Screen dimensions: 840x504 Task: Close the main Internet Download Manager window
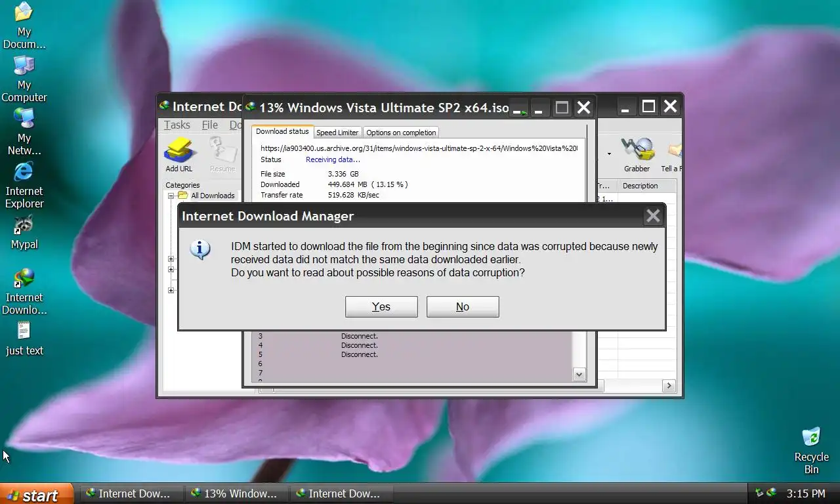(670, 106)
